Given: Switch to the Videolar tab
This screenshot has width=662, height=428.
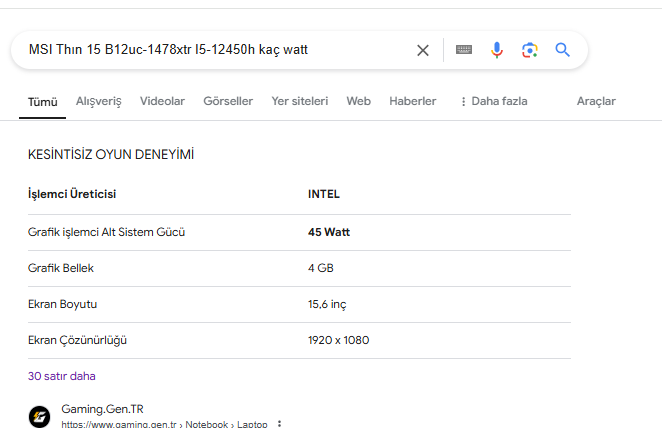Looking at the screenshot, I should (x=163, y=101).
